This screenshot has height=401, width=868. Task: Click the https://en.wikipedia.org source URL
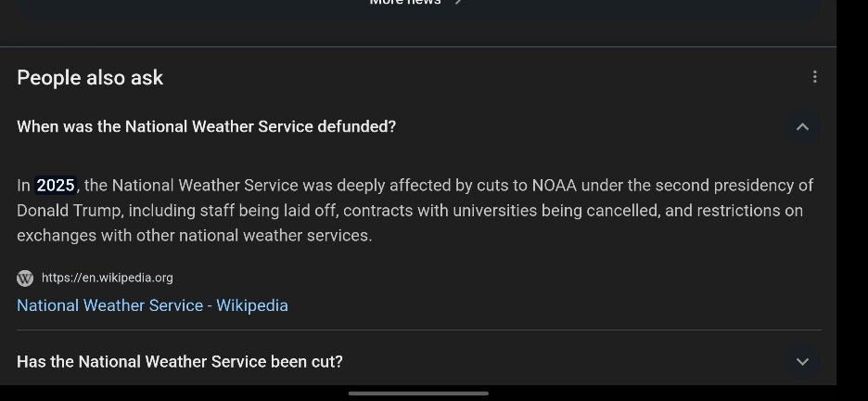108,278
